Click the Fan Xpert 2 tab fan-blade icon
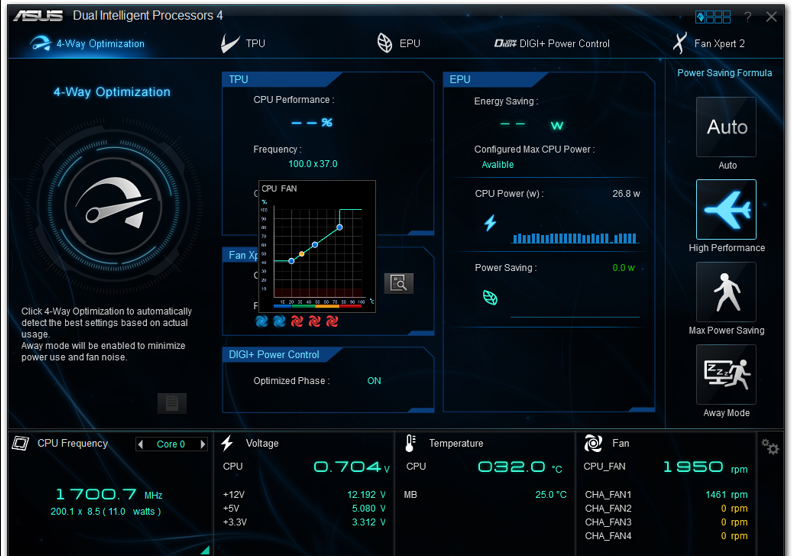Image resolution: width=793 pixels, height=556 pixels. pos(680,43)
